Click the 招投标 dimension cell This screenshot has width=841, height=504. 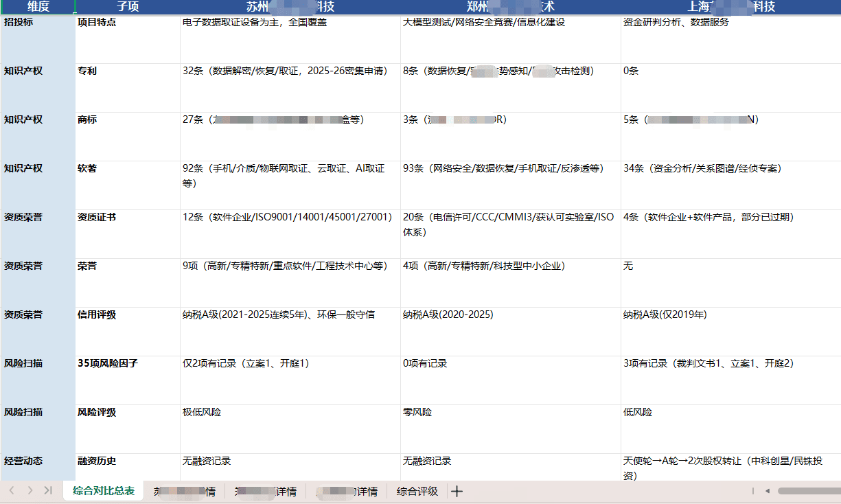click(38, 39)
